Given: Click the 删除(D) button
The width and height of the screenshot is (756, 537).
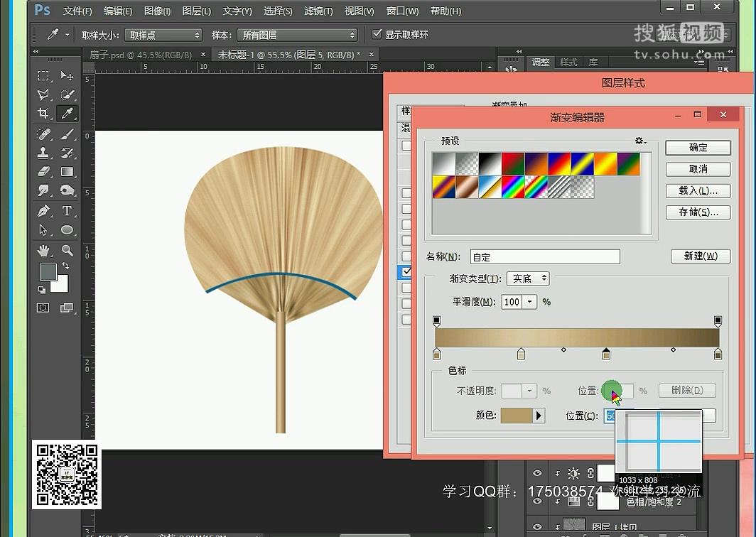Looking at the screenshot, I should point(688,390).
